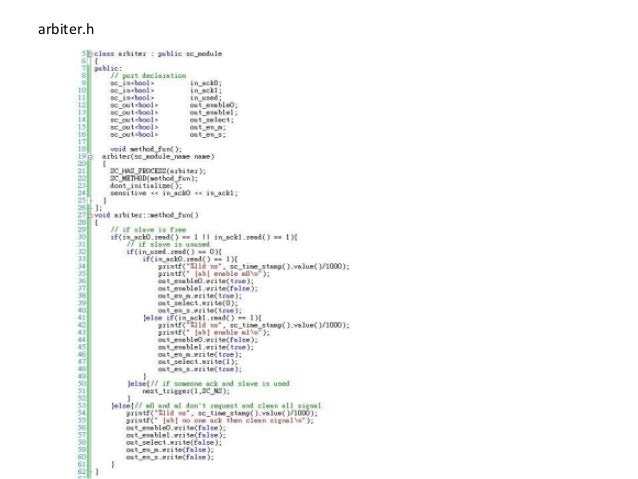Click the SC_METHOD(method_fun) line
638x479 pixels.
point(154,179)
